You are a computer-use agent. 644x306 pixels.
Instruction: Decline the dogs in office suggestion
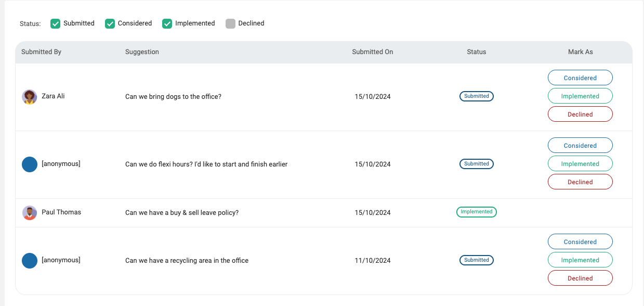coord(580,114)
